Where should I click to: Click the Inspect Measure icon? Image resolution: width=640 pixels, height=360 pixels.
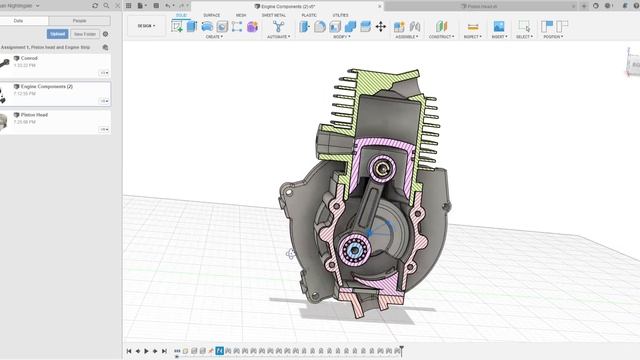473,27
